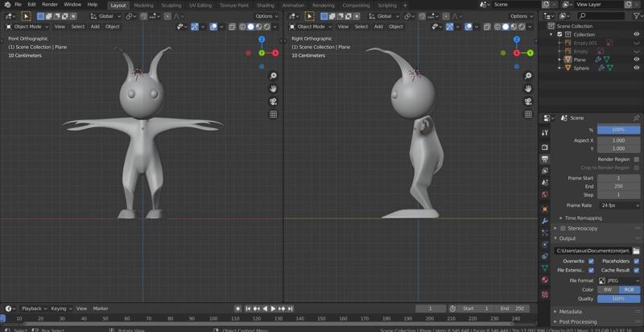This screenshot has height=332, width=644.
Task: Switch to the Sculpting workspace tab
Action: [x=171, y=5]
